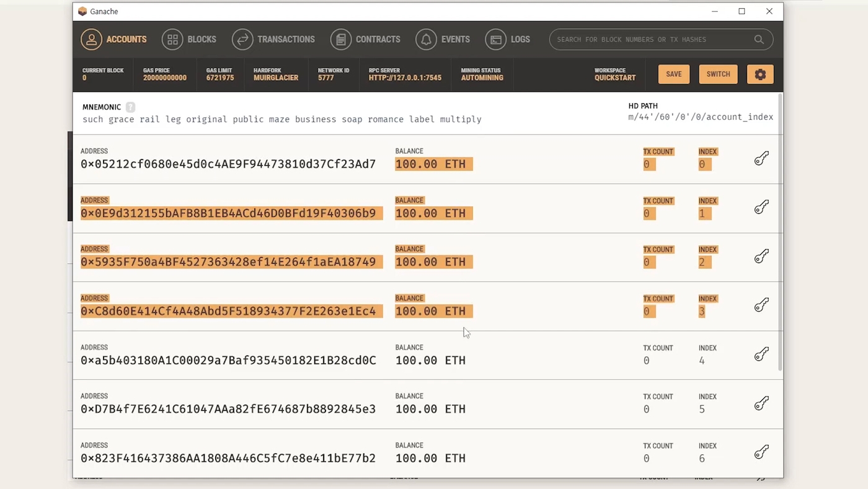868x489 pixels.
Task: Show private key for account index 3
Action: 761,305
